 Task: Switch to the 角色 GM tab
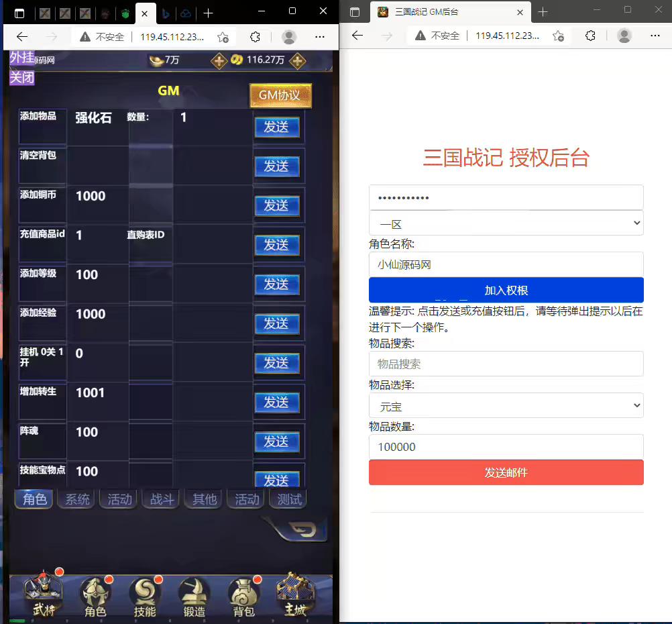pyautogui.click(x=34, y=499)
